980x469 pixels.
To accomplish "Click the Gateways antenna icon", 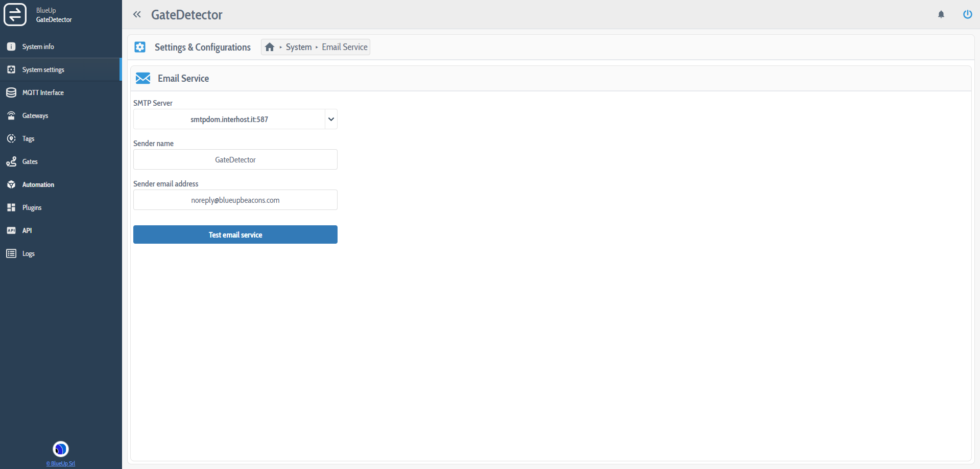I will pos(11,115).
